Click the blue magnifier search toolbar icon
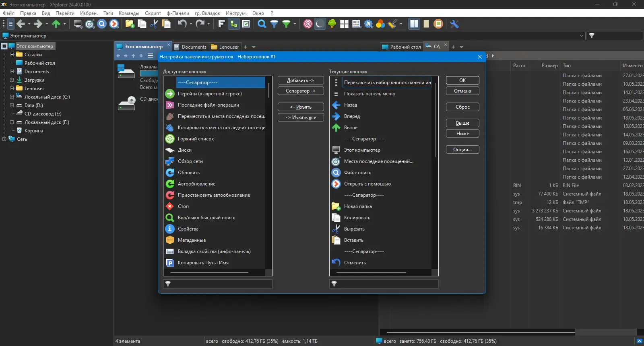The width and height of the screenshot is (644, 346). 262,24
